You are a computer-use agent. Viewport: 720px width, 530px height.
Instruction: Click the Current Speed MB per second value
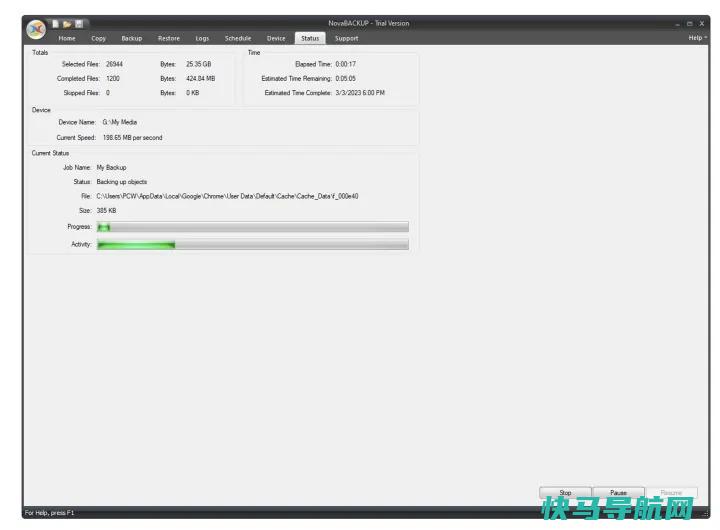pos(132,138)
